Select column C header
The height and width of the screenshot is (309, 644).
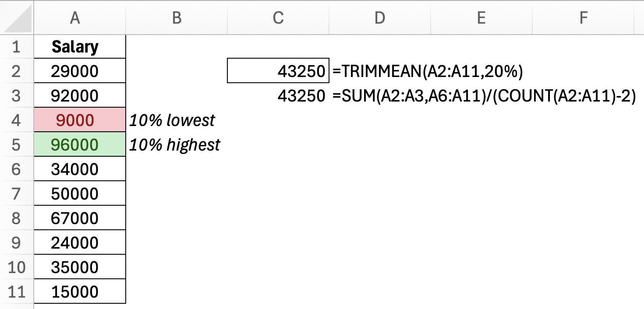click(x=278, y=18)
